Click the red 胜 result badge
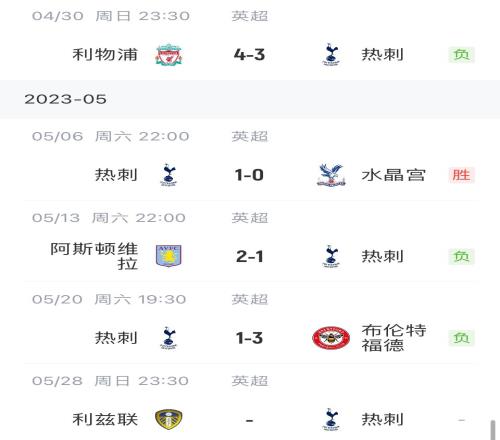500x440 pixels. pyautogui.click(x=461, y=175)
